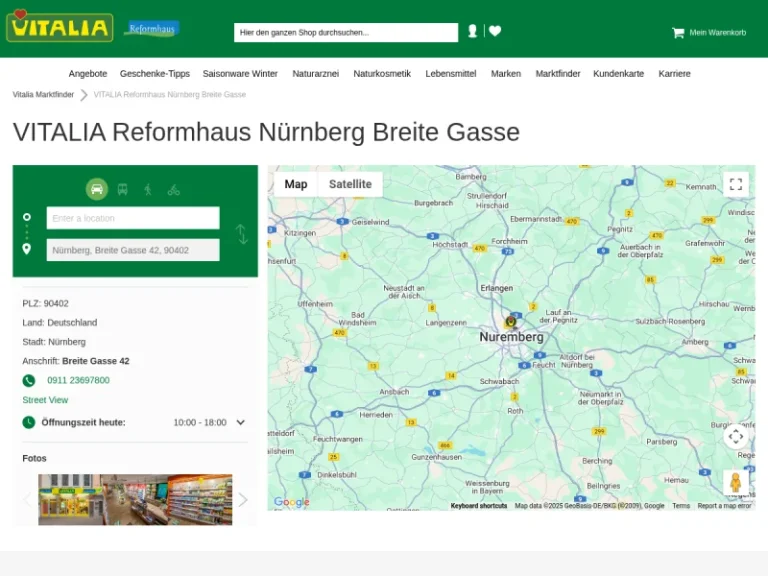768x576 pixels.
Task: Open the Street View link
Action: coord(45,400)
